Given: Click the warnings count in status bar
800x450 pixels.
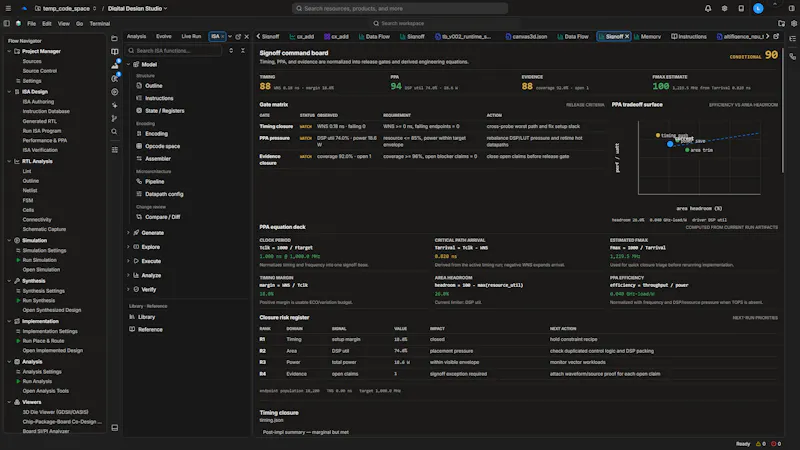Looking at the screenshot, I should click(x=761, y=444).
